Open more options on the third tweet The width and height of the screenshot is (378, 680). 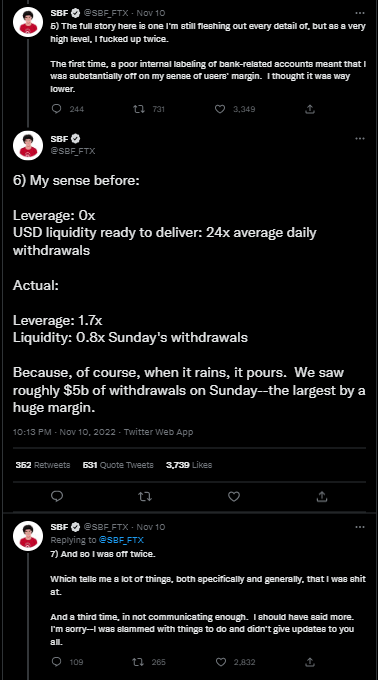tap(360, 527)
